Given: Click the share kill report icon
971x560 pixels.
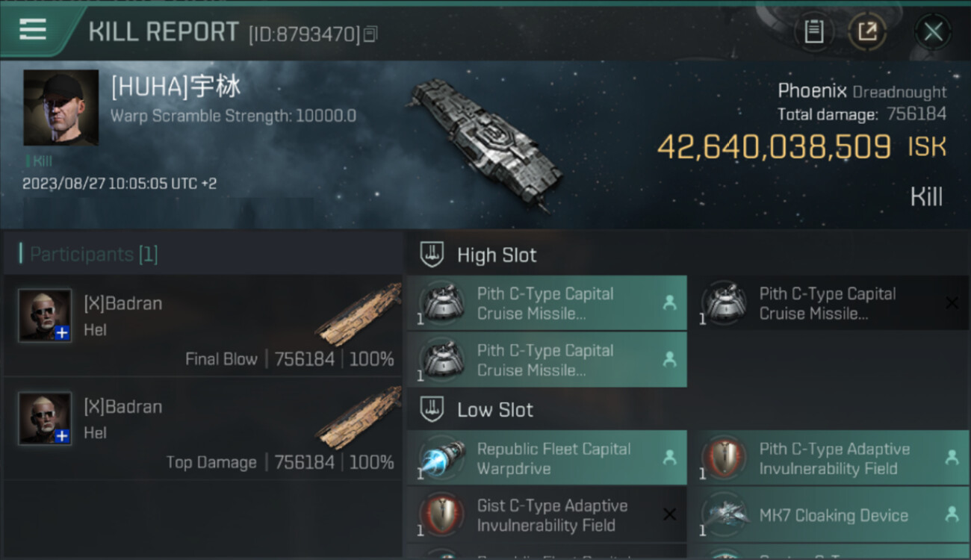Looking at the screenshot, I should (867, 31).
